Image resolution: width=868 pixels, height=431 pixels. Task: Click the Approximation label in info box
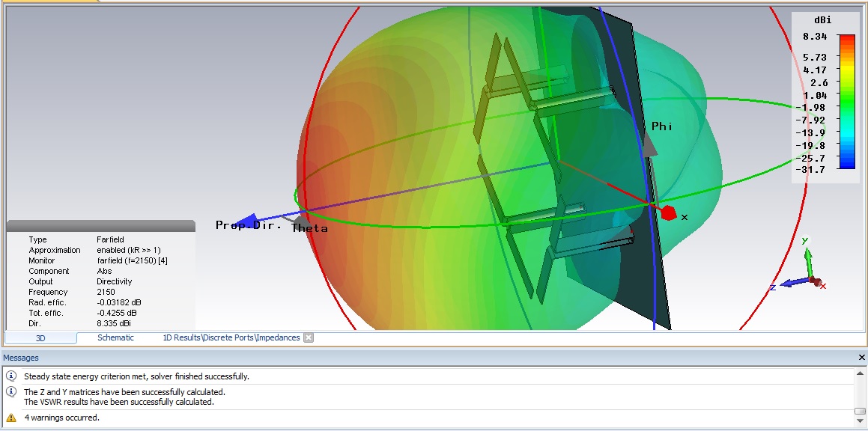tap(55, 250)
